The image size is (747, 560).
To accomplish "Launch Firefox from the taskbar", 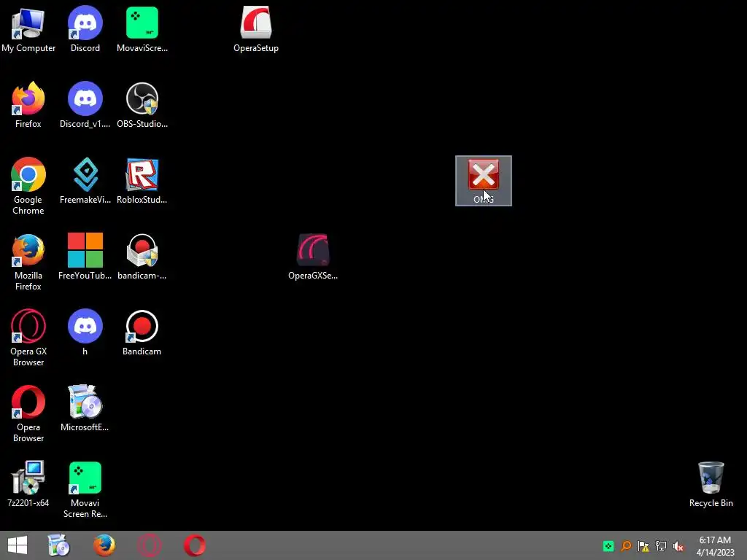I will click(x=104, y=545).
